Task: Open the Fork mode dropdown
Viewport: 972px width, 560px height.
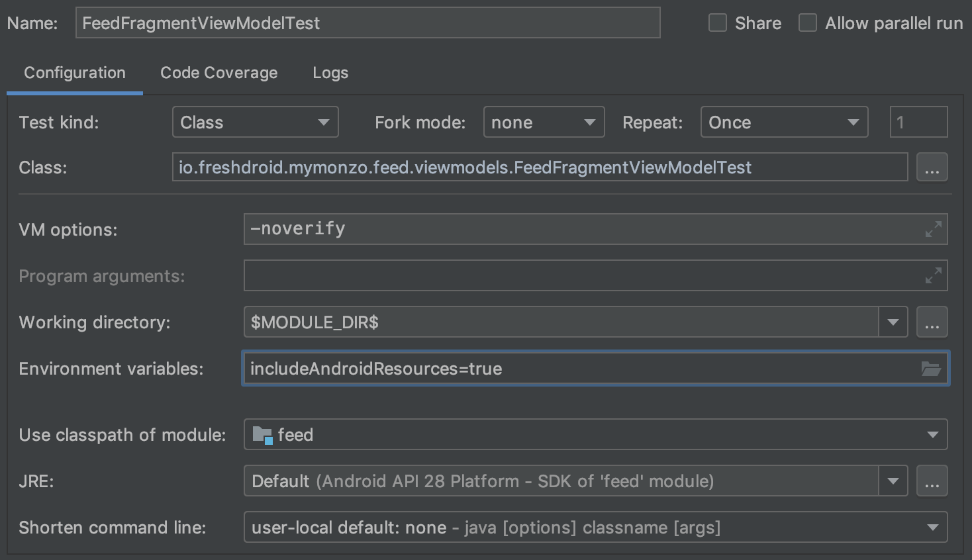Action: pos(544,122)
